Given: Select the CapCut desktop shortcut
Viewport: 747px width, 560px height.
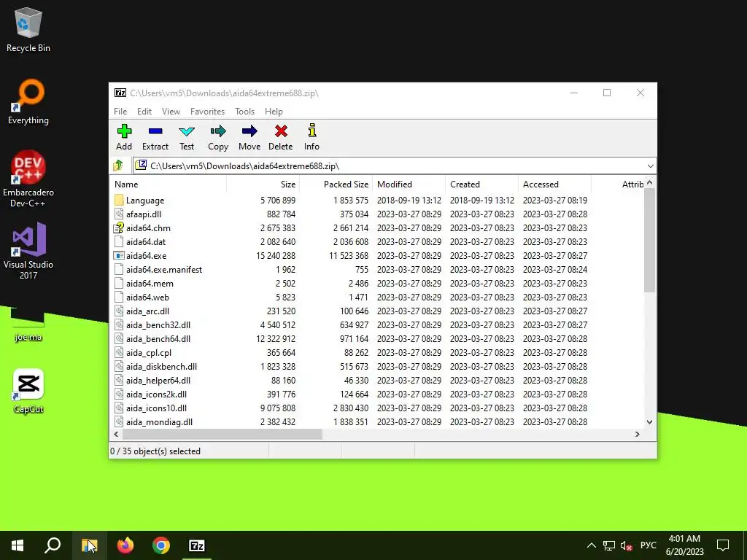Looking at the screenshot, I should (x=28, y=391).
